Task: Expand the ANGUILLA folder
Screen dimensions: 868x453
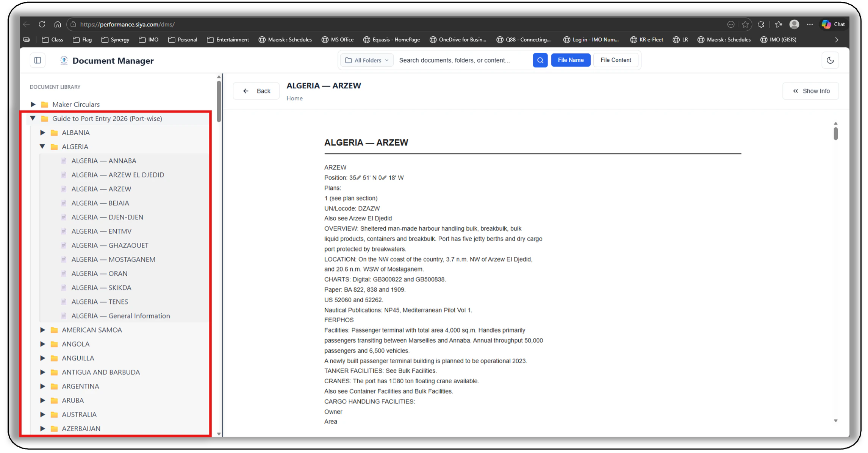Action: click(x=42, y=358)
